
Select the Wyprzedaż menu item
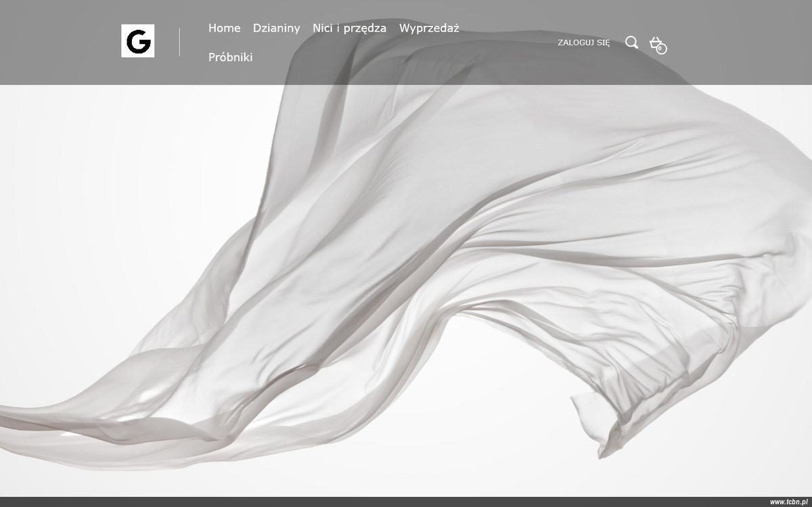pyautogui.click(x=429, y=28)
